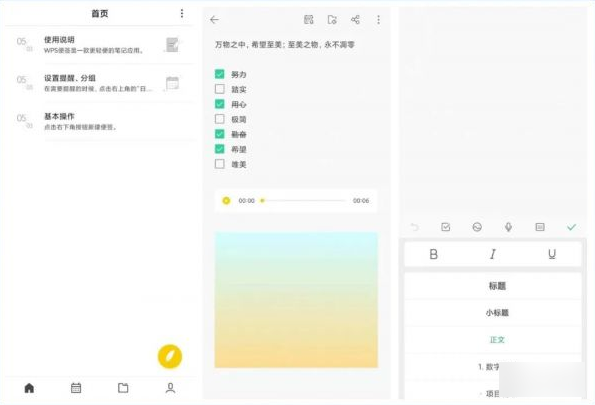
Task: Open the 使用说明 note
Action: coord(102,45)
